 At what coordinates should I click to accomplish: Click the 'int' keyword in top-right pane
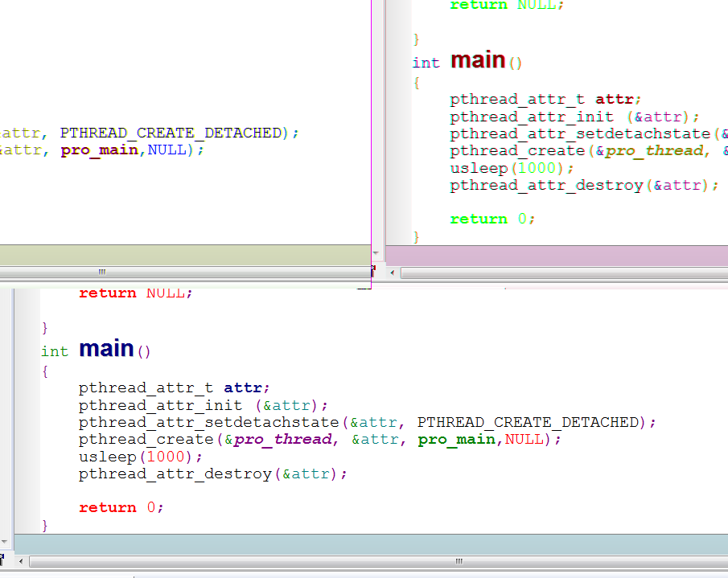coord(426,63)
